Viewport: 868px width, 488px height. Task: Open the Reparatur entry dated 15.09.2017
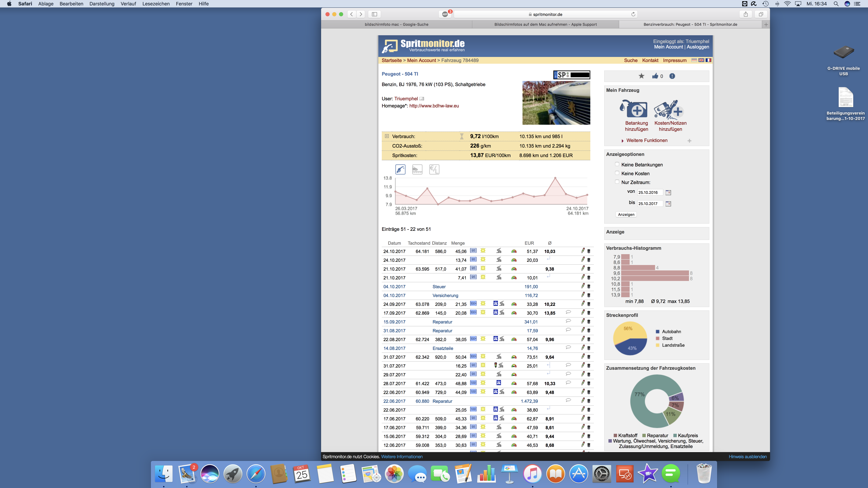[442, 322]
